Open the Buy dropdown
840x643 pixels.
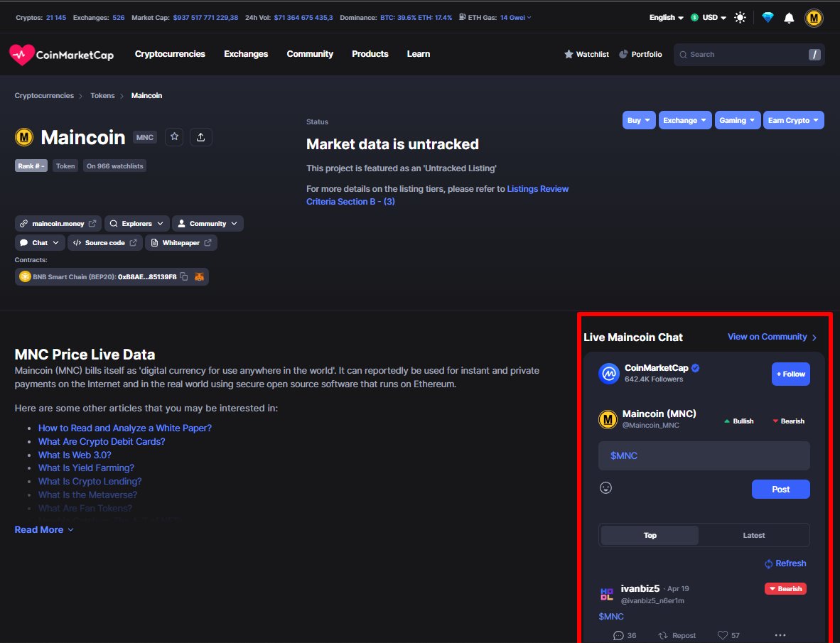[x=639, y=121]
